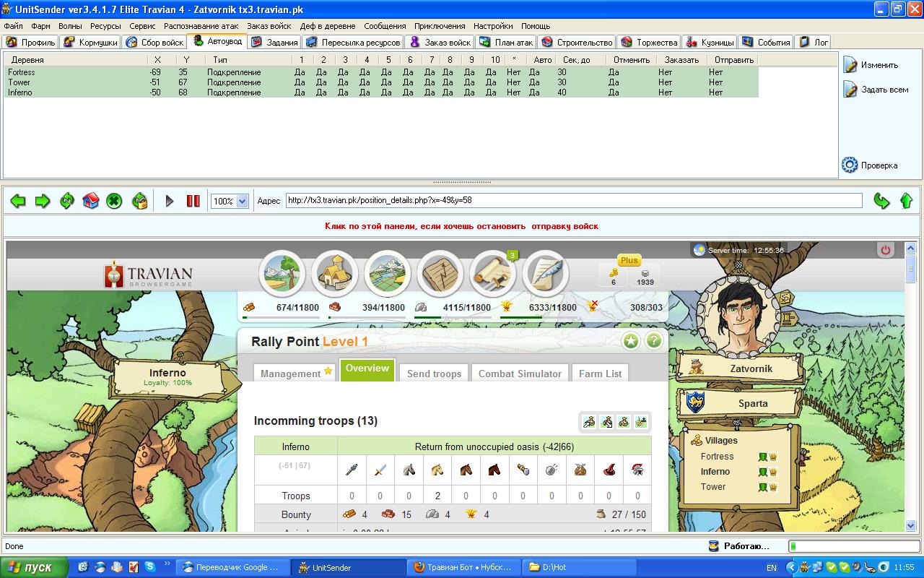Click the Проверка gear button

click(870, 165)
